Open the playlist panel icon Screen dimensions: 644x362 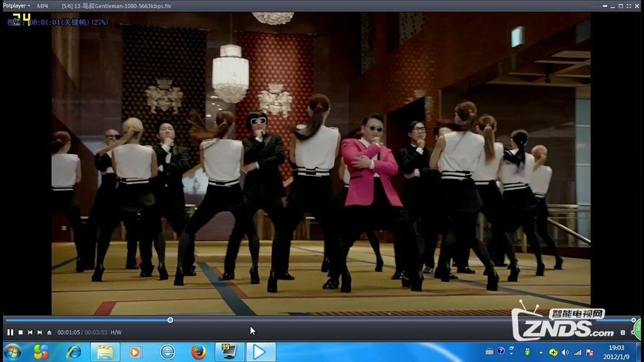tap(623, 332)
